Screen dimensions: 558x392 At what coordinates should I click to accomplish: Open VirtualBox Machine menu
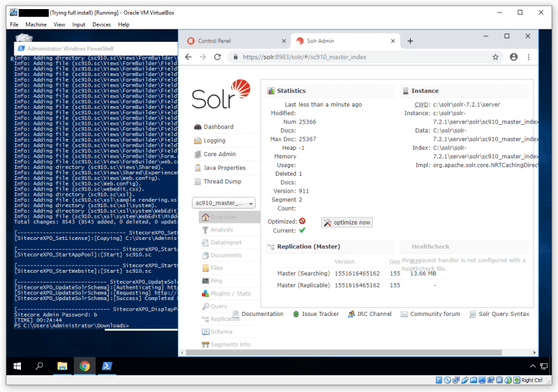[x=36, y=24]
